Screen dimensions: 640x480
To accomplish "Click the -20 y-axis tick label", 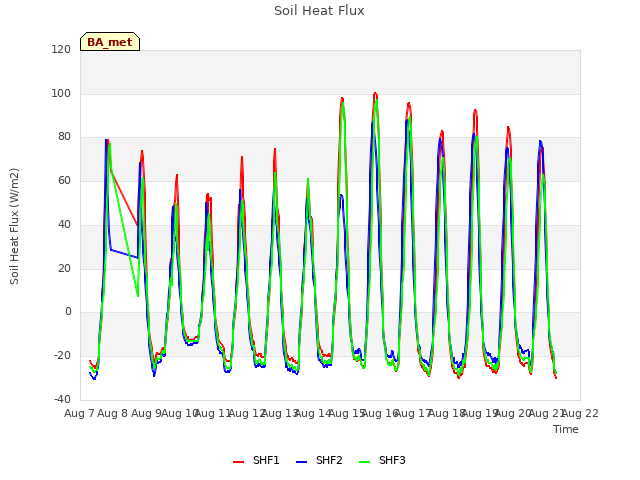I will (x=63, y=356).
